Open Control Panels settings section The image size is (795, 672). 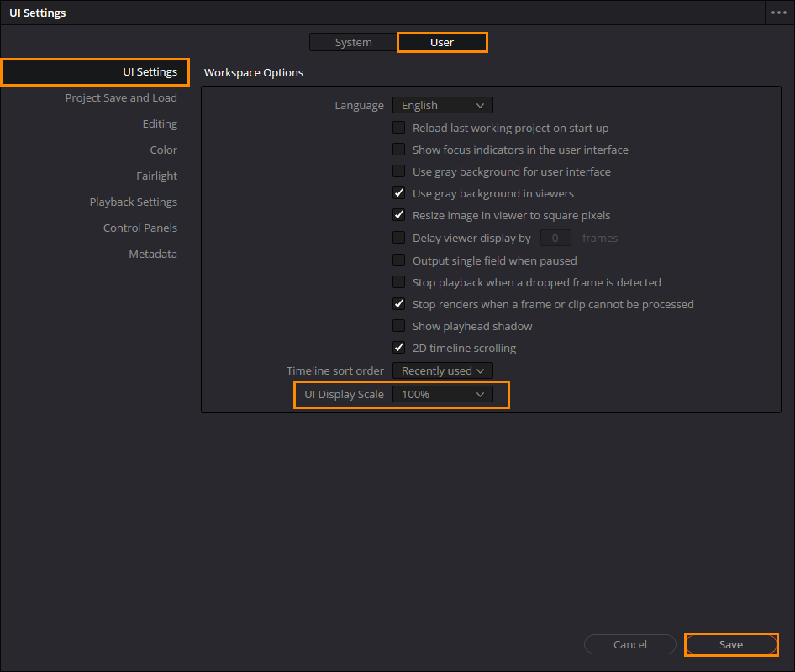(140, 228)
